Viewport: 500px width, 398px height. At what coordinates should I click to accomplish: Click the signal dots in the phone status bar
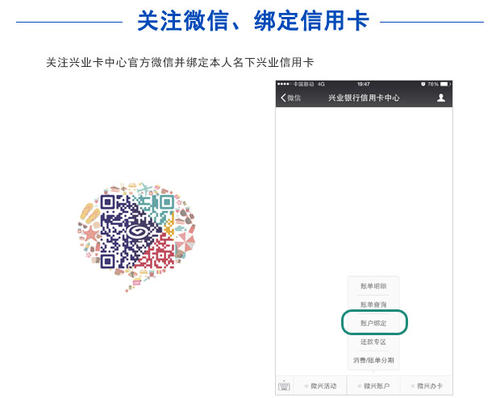click(283, 84)
